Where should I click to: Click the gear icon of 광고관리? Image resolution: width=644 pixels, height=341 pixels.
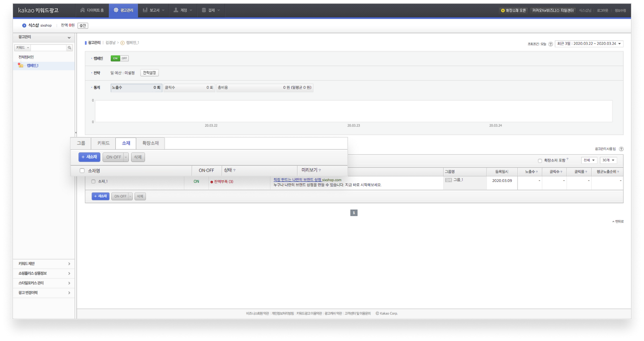pos(116,10)
